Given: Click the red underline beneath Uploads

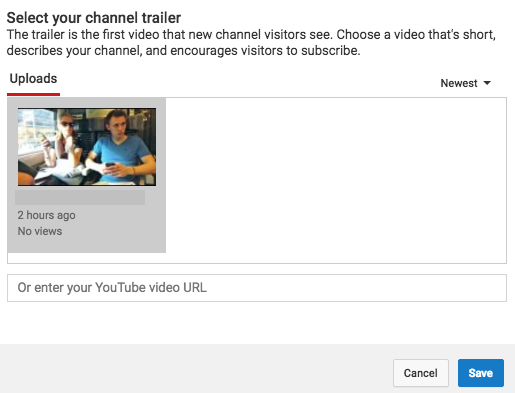Looking at the screenshot, I should click(x=33, y=95).
